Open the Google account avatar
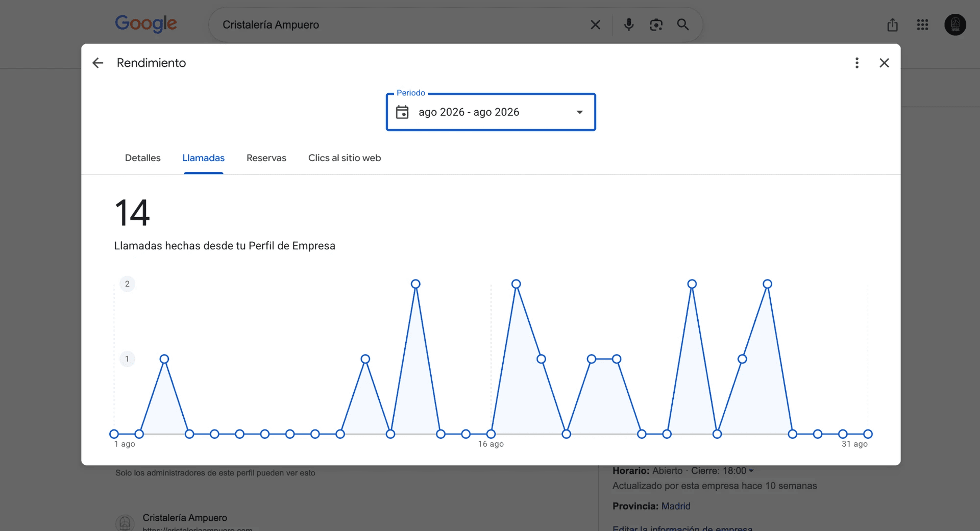Viewport: 980px width, 531px height. pos(955,24)
